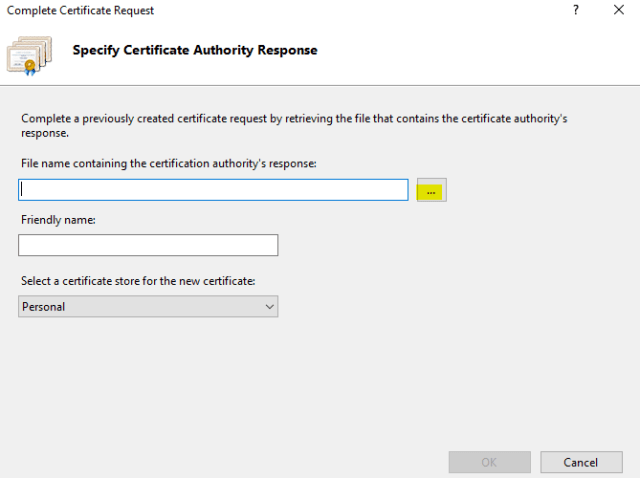Click the 'File name containing' label text
Screen dimensions: 640x478
pyautogui.click(x=168, y=162)
